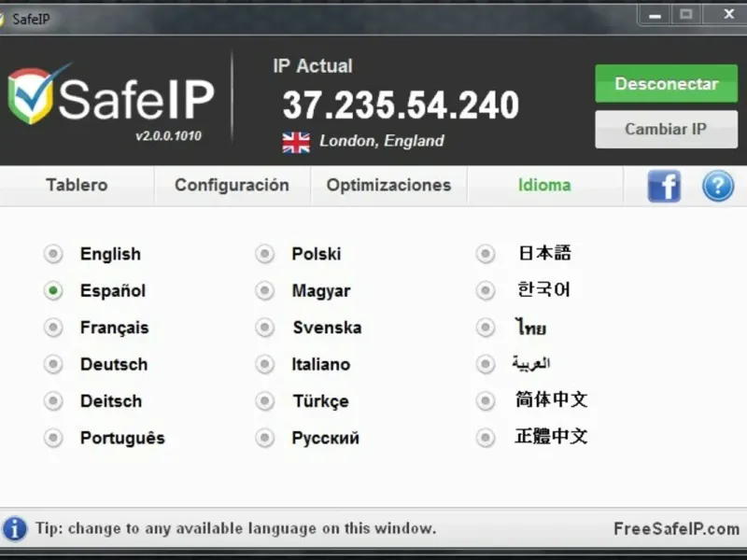This screenshot has width=747, height=560.
Task: Choose Arabic العربية language option
Action: 486,364
